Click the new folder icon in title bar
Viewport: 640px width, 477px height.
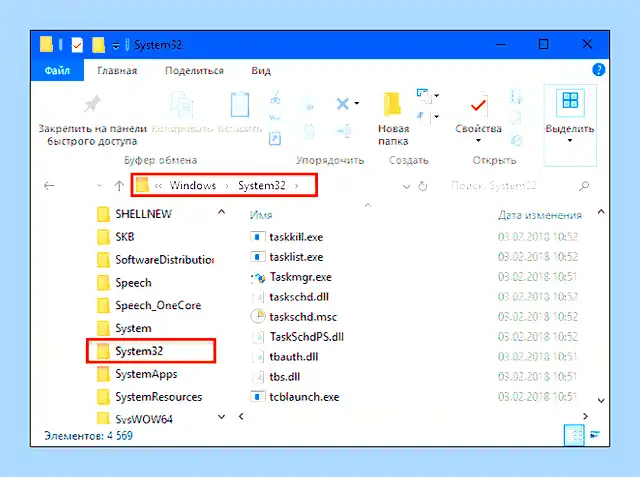click(98, 45)
